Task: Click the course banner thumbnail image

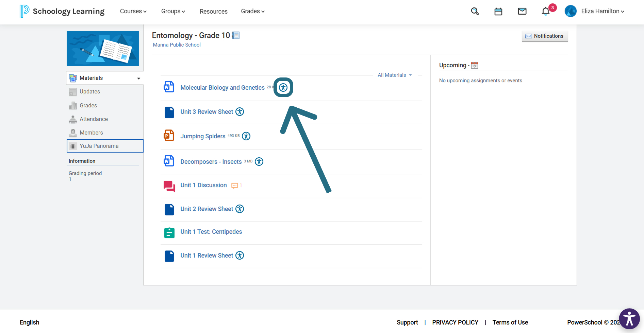Action: 103,48
